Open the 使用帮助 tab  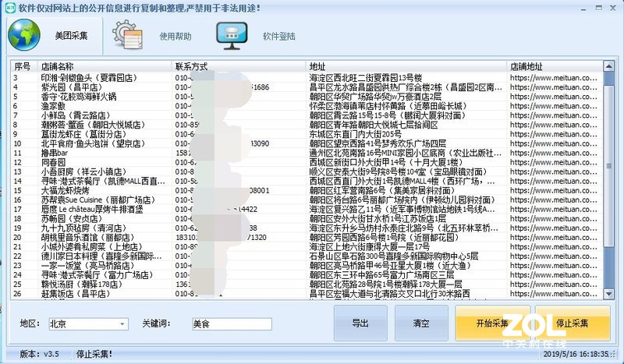tap(152, 36)
